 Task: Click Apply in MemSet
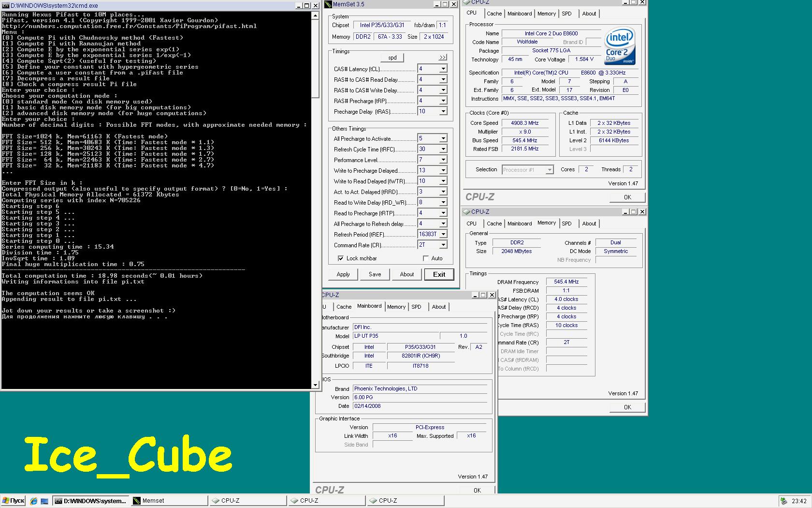coord(343,274)
